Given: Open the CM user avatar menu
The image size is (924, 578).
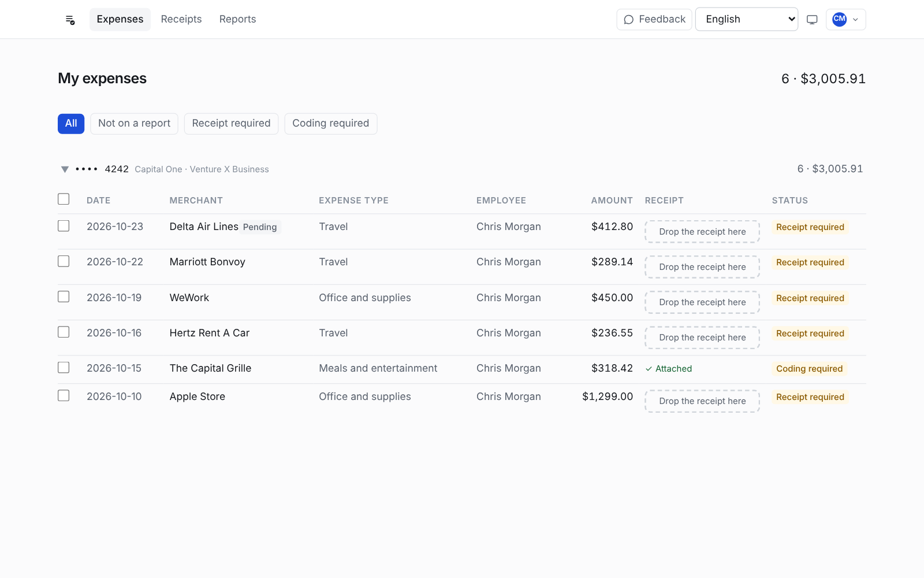Looking at the screenshot, I should tap(845, 20).
